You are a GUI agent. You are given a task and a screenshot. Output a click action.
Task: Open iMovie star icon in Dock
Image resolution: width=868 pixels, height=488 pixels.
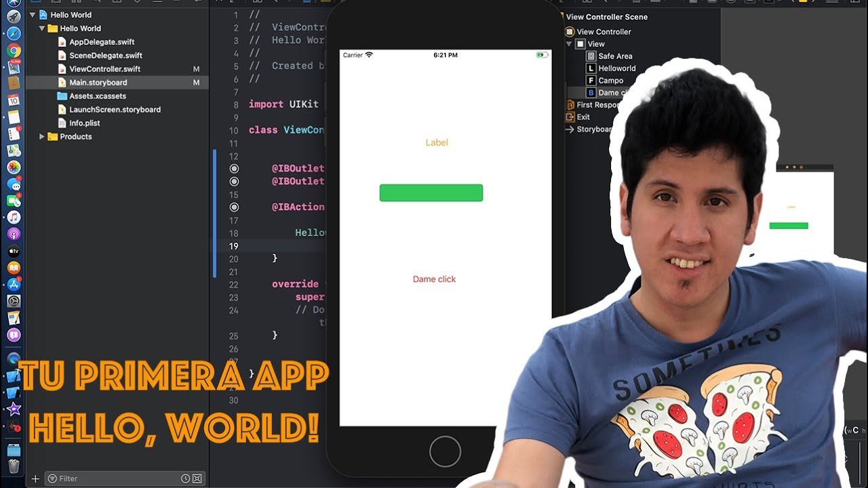point(14,409)
